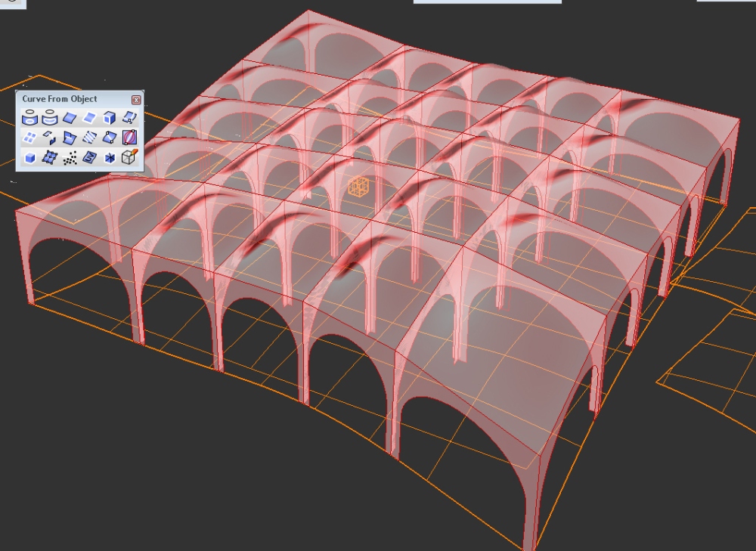The width and height of the screenshot is (756, 551).
Task: Activate the Extract isocurve tool icon
Action: [129, 118]
